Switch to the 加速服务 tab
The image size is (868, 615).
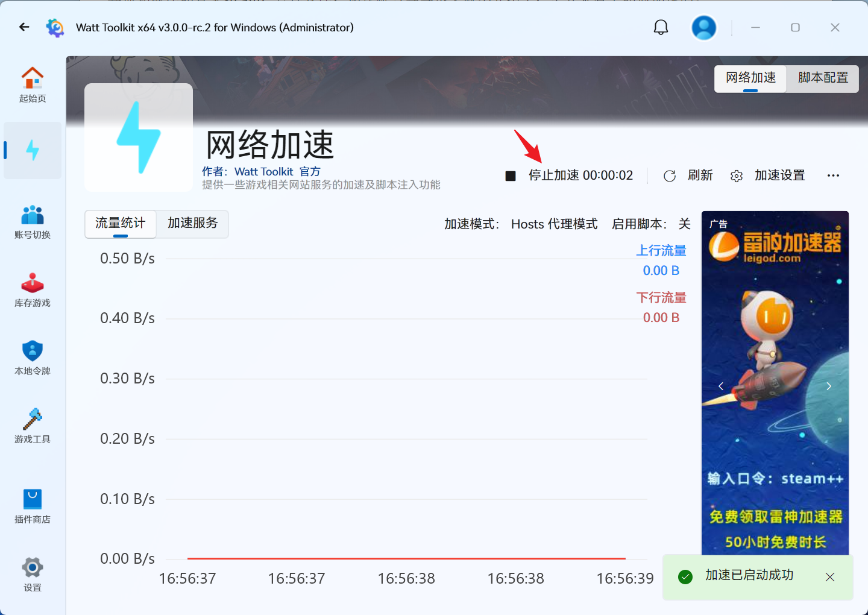point(192,224)
